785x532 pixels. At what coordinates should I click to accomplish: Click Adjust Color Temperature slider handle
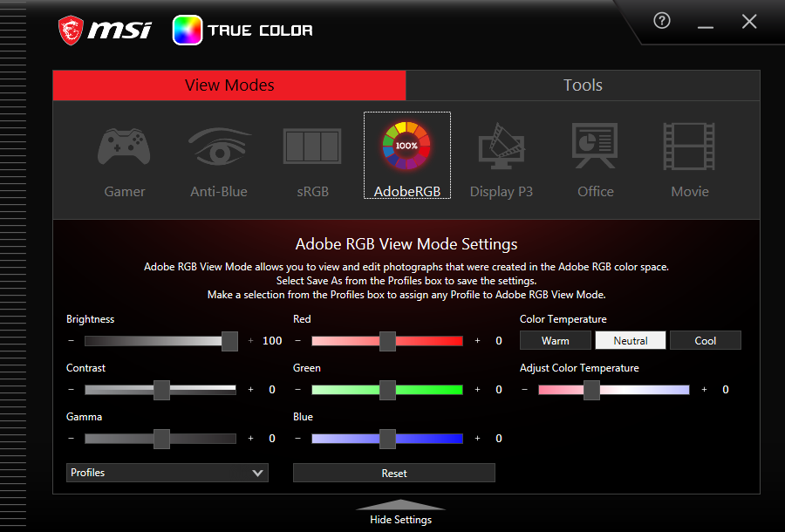click(591, 390)
